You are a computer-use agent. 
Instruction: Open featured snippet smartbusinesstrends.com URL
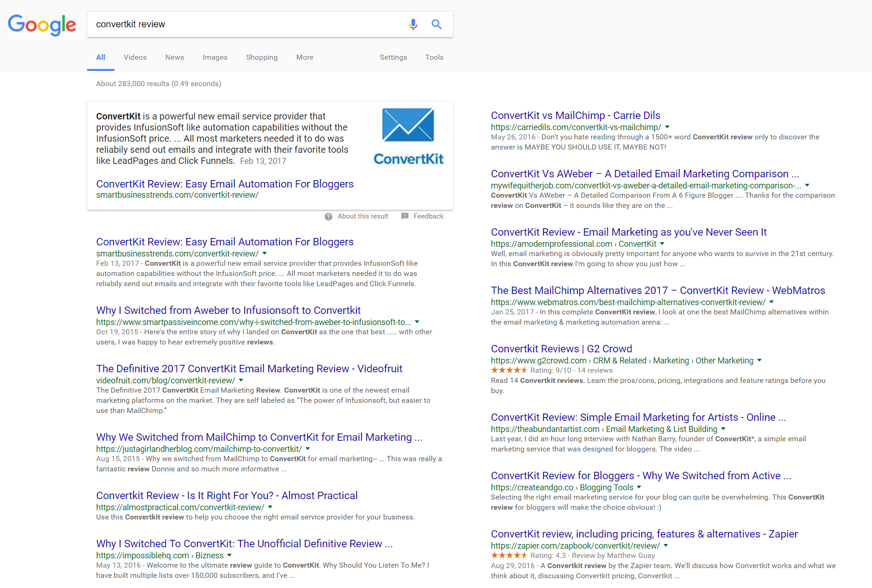click(177, 195)
